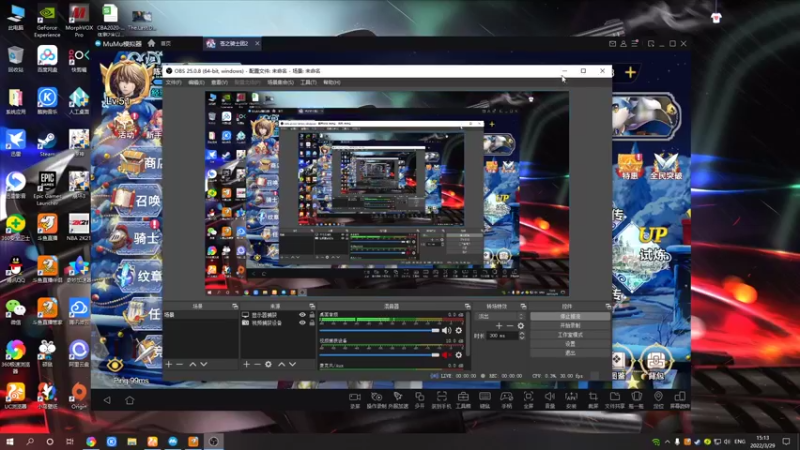Toggle the lock on the 视频捕获设备 source
Screen dimensions: 800x450
click(312, 323)
